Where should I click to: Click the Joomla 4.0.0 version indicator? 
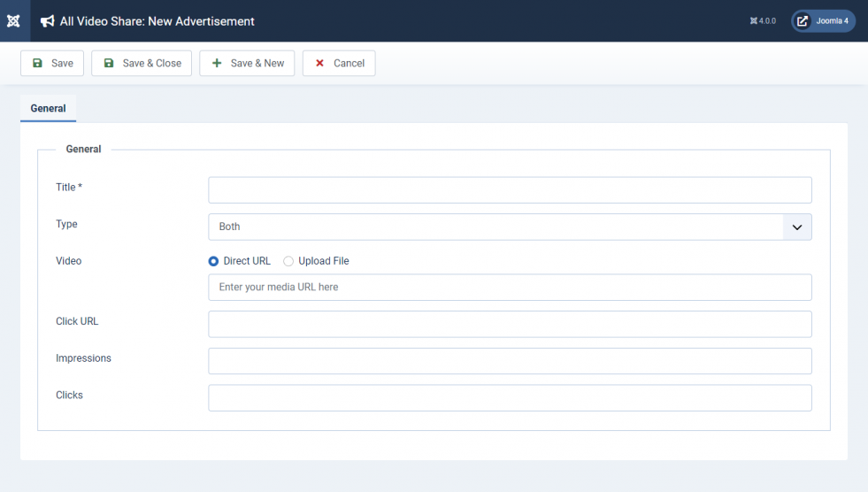pyautogui.click(x=763, y=21)
